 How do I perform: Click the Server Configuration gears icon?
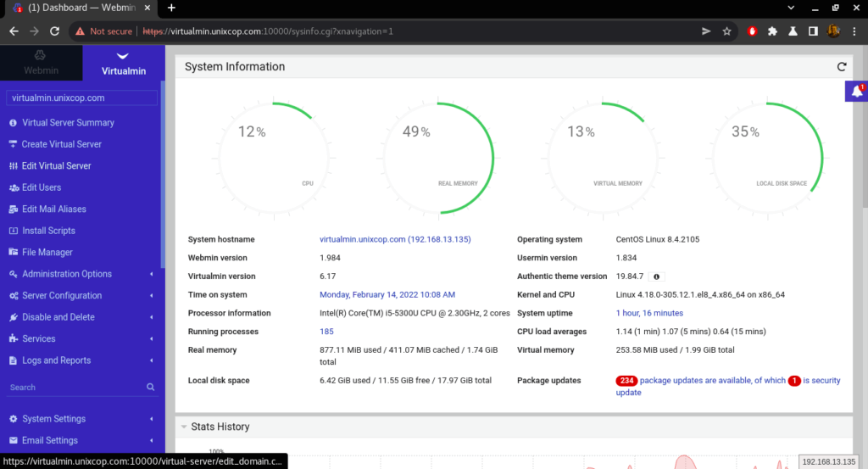[x=14, y=296]
